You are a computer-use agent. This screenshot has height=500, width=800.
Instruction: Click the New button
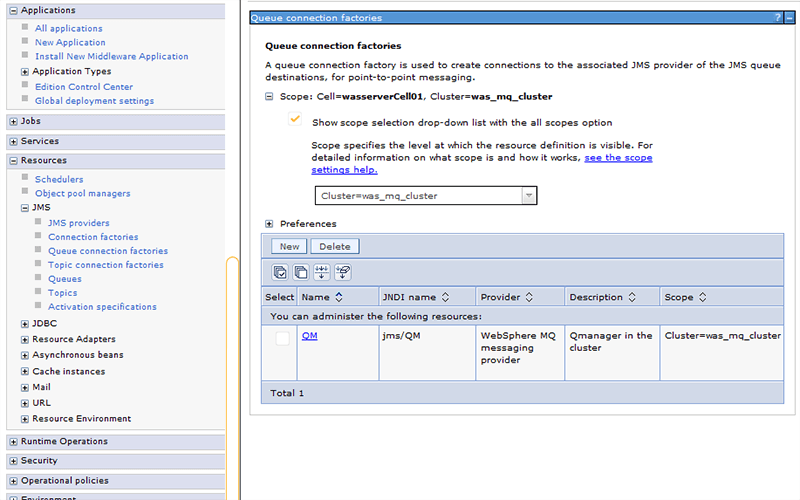coord(289,246)
